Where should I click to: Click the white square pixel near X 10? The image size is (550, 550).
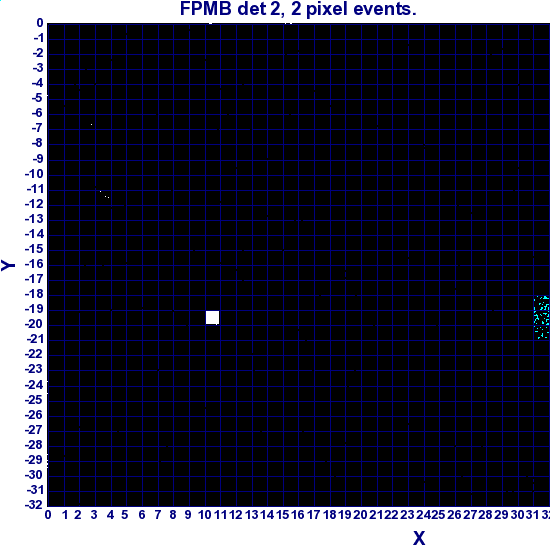[x=213, y=317]
